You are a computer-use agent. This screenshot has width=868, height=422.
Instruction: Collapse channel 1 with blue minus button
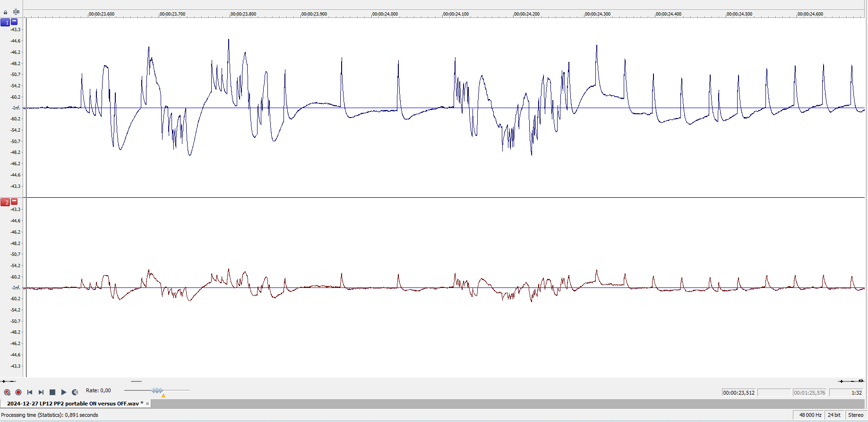[14, 22]
